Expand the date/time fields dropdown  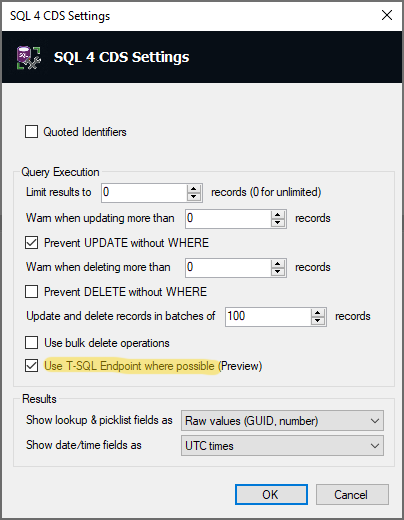pyautogui.click(x=282, y=446)
